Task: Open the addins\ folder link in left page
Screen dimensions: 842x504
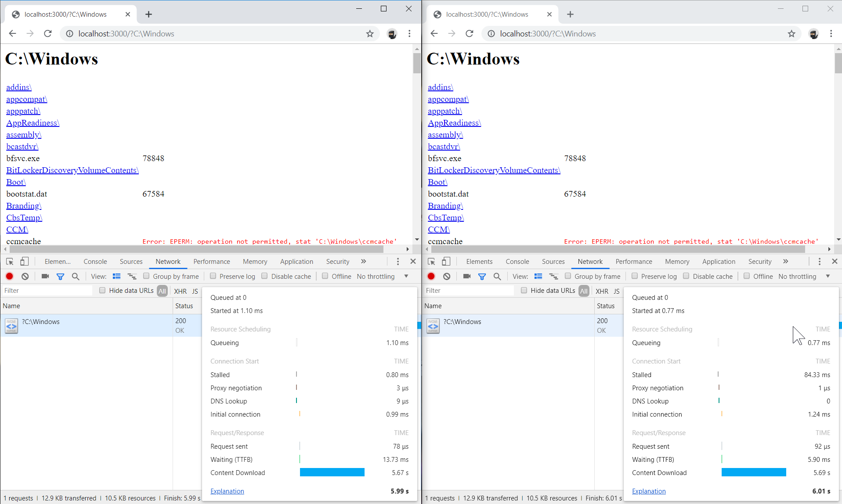Action: click(x=19, y=87)
